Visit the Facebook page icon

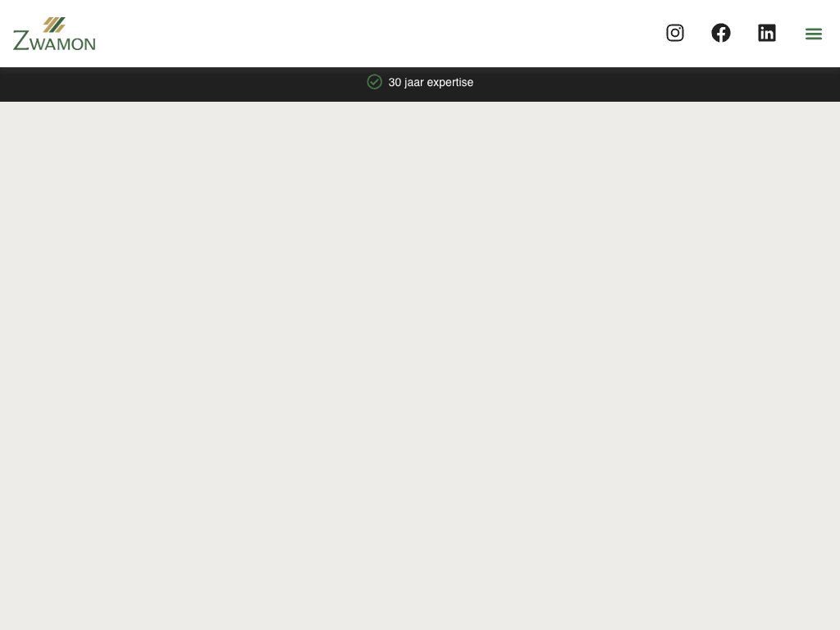[x=721, y=33]
